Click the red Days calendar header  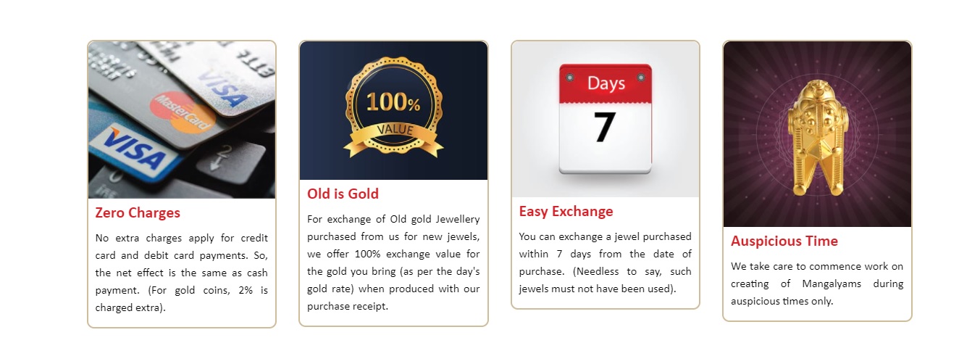[x=606, y=83]
